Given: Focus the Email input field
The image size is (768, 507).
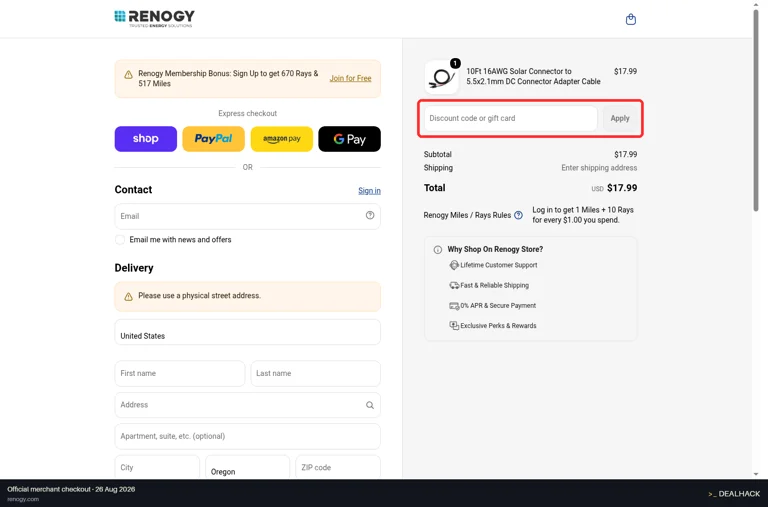Looking at the screenshot, I should pos(247,216).
